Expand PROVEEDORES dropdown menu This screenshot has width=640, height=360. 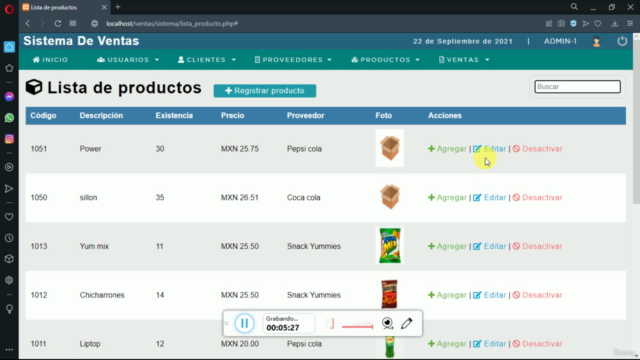(x=293, y=60)
